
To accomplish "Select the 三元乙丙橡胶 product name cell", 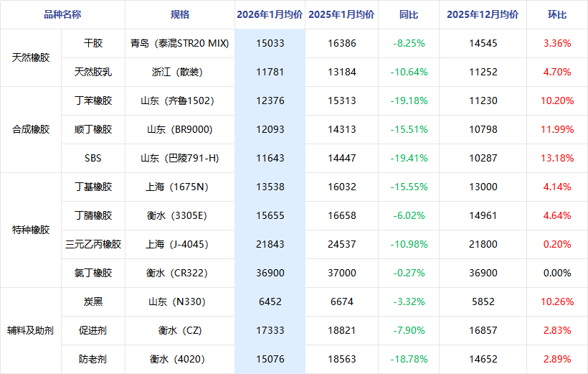I will [x=93, y=244].
